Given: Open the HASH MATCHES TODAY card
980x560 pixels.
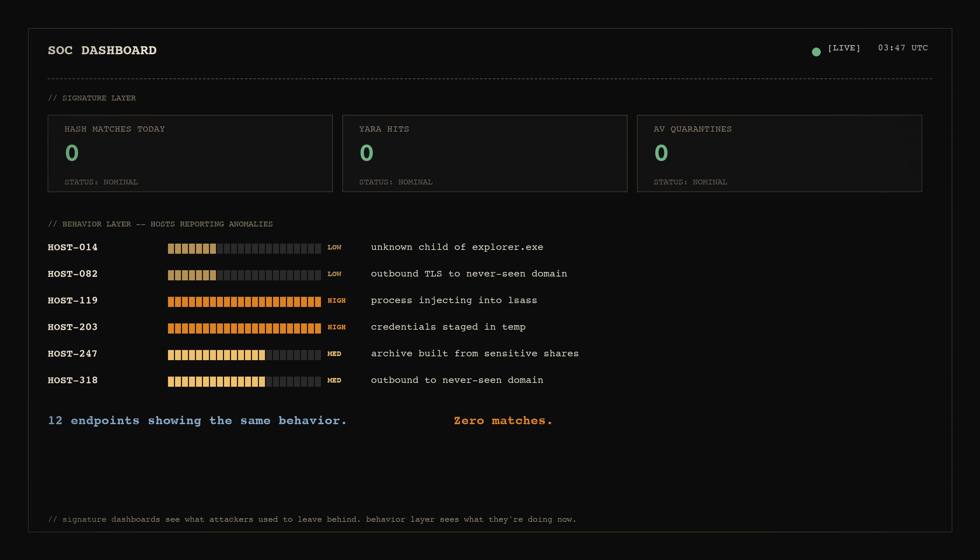Looking at the screenshot, I should pyautogui.click(x=190, y=153).
